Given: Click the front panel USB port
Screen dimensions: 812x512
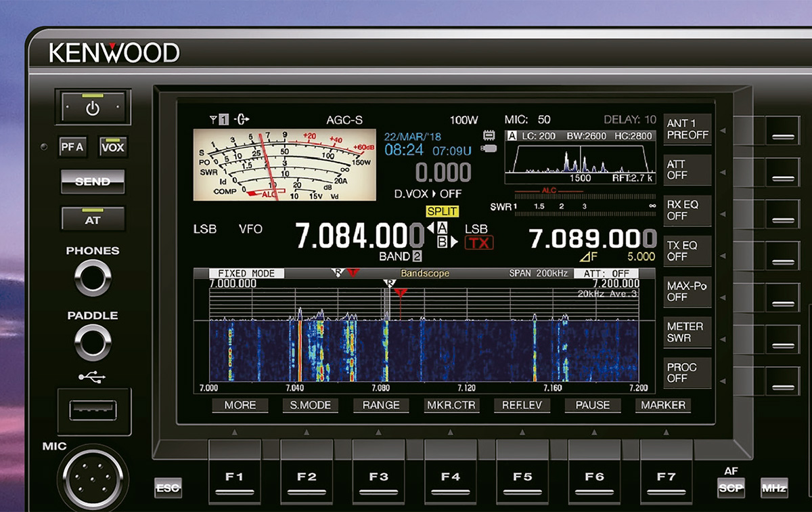Looking at the screenshot, I should (x=93, y=410).
